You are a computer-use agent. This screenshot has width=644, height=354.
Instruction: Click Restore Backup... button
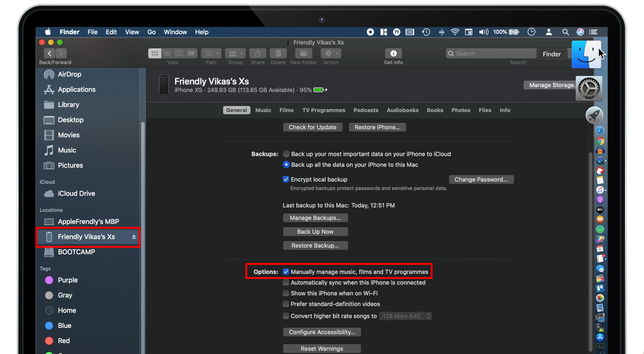(315, 245)
